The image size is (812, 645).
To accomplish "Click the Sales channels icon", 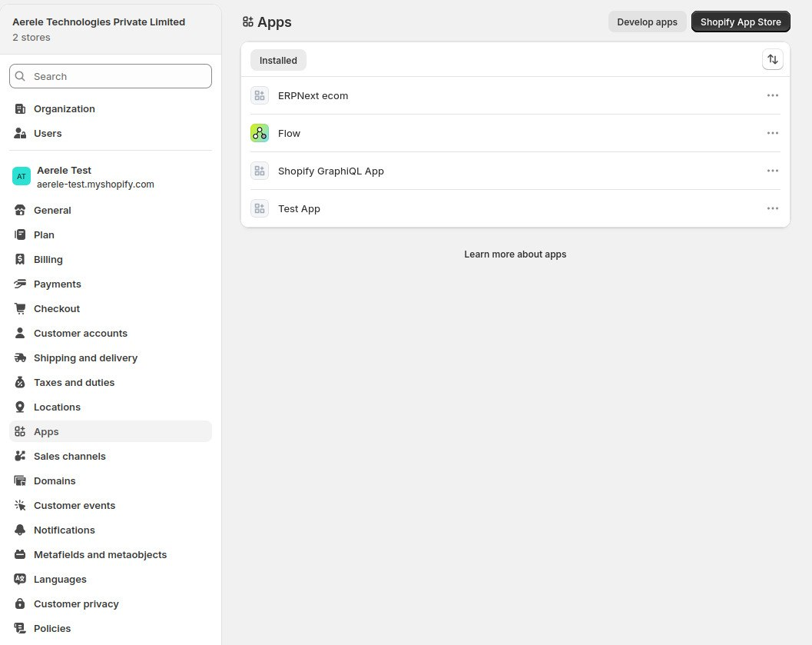I will [20, 456].
